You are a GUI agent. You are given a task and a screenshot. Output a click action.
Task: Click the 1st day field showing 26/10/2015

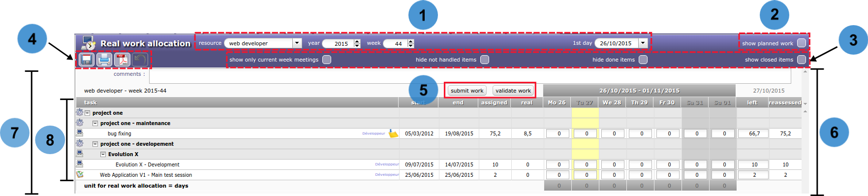[617, 43]
